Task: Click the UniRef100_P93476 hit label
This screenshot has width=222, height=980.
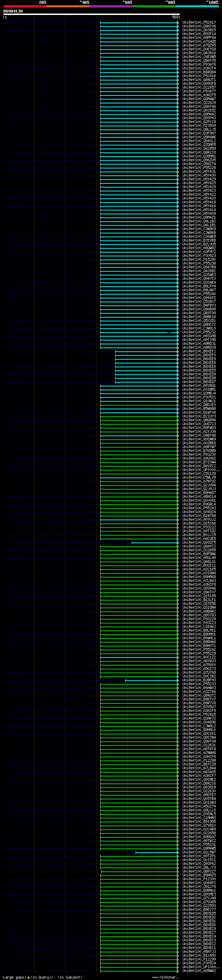Action: pos(199,65)
